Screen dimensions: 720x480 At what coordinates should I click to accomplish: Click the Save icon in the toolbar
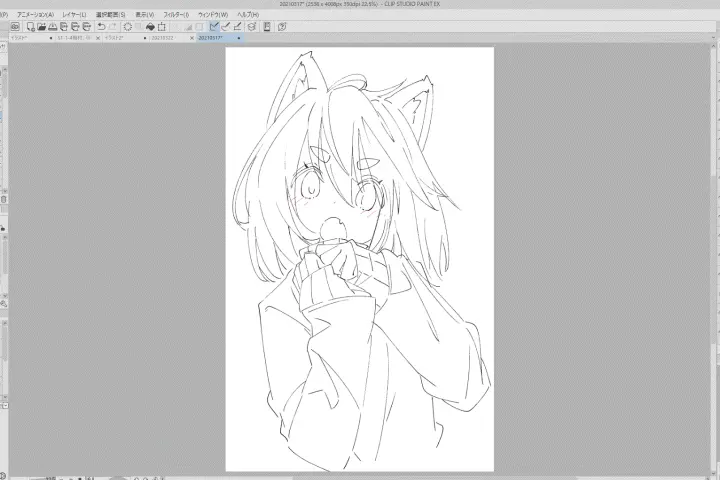coord(53,27)
